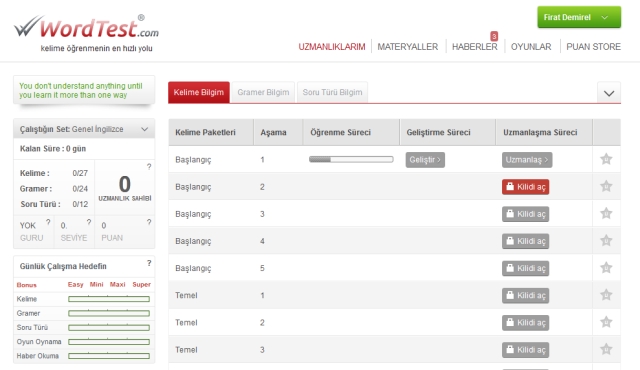Click the 0 PUAN status

[x=112, y=231]
